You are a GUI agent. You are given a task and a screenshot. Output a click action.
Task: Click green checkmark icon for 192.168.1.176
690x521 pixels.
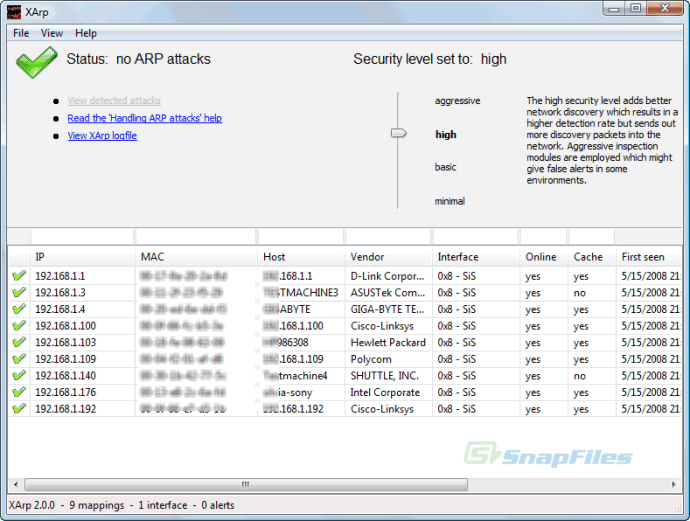pyautogui.click(x=19, y=392)
